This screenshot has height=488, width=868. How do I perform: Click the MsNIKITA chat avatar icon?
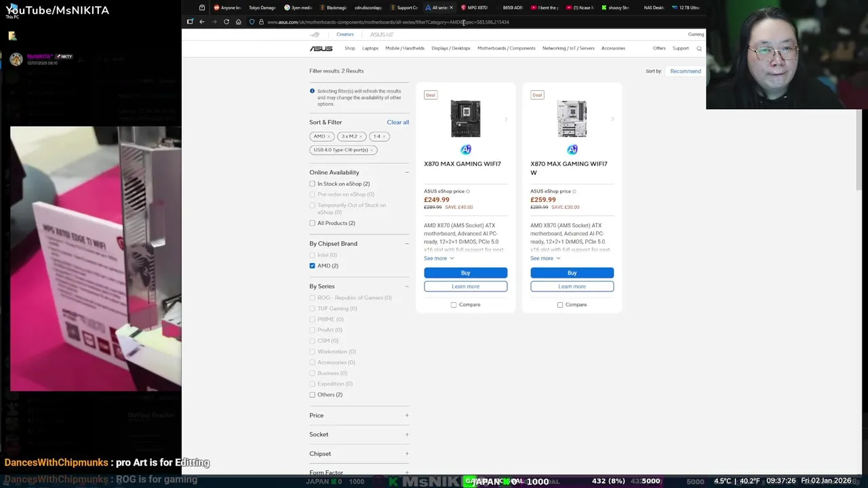coord(16,59)
